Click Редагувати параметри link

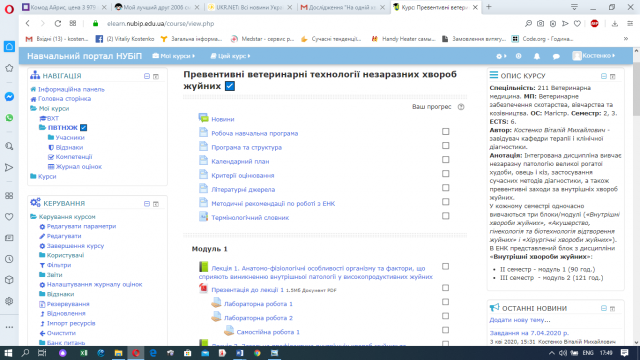[81, 226]
